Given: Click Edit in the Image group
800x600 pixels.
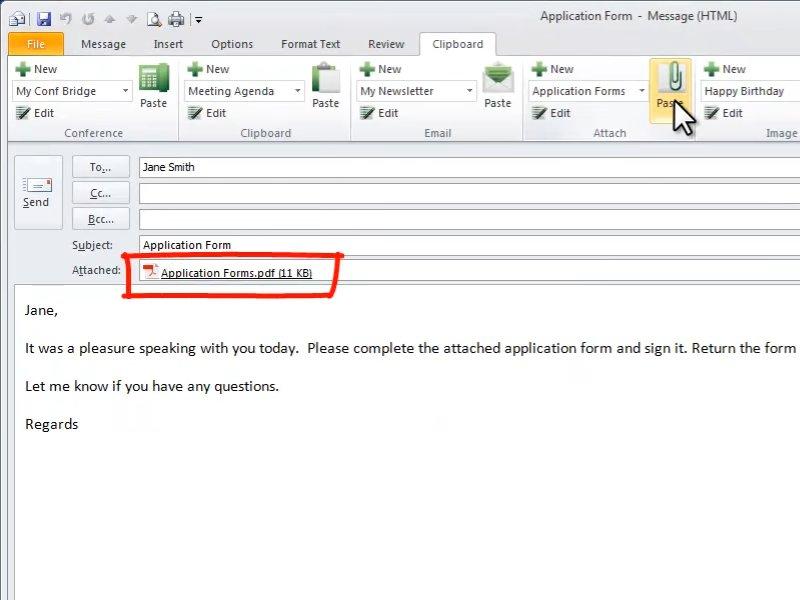Looking at the screenshot, I should pos(722,113).
